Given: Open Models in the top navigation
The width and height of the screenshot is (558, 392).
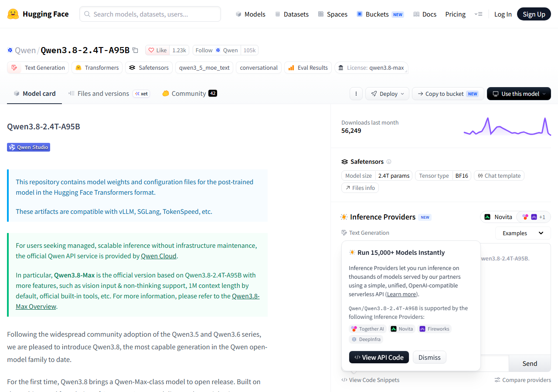Looking at the screenshot, I should point(250,14).
